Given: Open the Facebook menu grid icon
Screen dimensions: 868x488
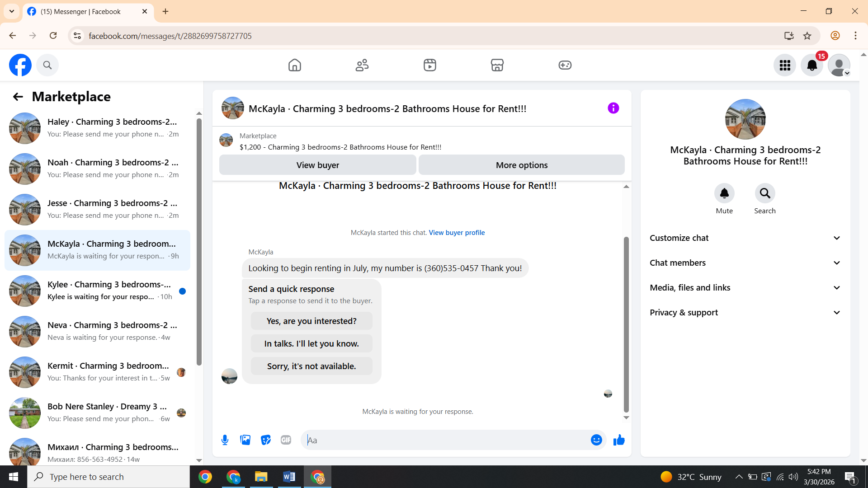Looking at the screenshot, I should [785, 66].
